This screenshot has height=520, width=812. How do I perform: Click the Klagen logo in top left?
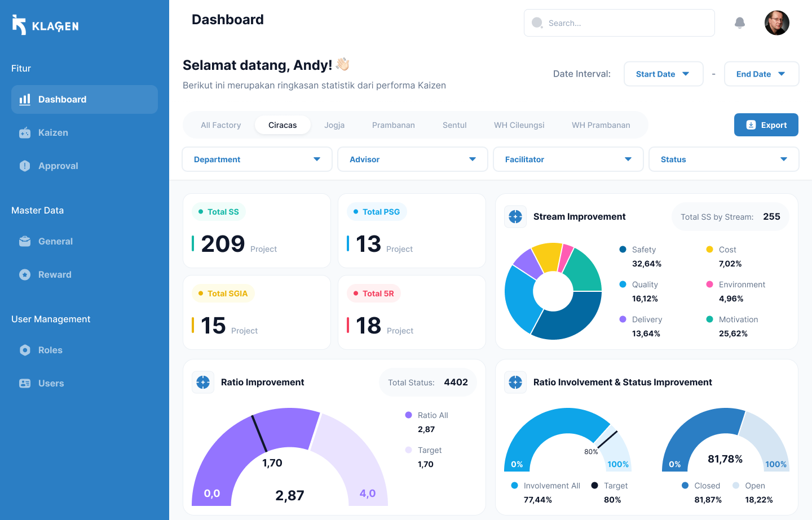point(44,25)
